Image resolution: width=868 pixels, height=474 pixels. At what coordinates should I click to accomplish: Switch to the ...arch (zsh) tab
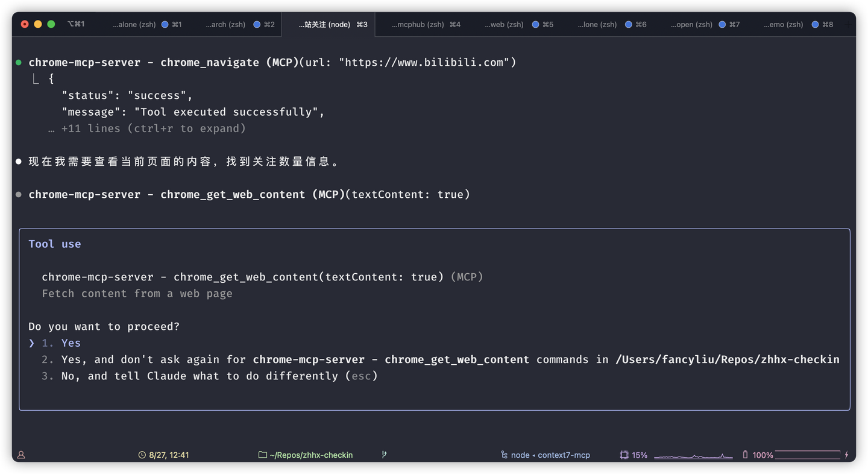coord(226,25)
